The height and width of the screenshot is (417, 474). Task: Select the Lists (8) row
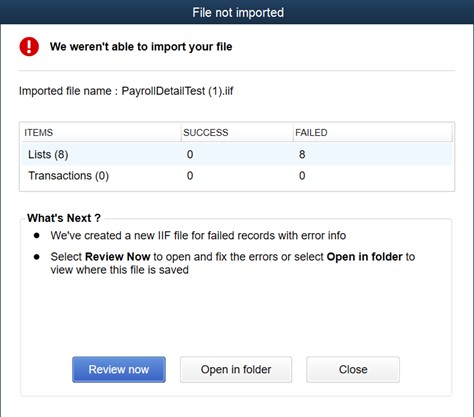(237, 154)
